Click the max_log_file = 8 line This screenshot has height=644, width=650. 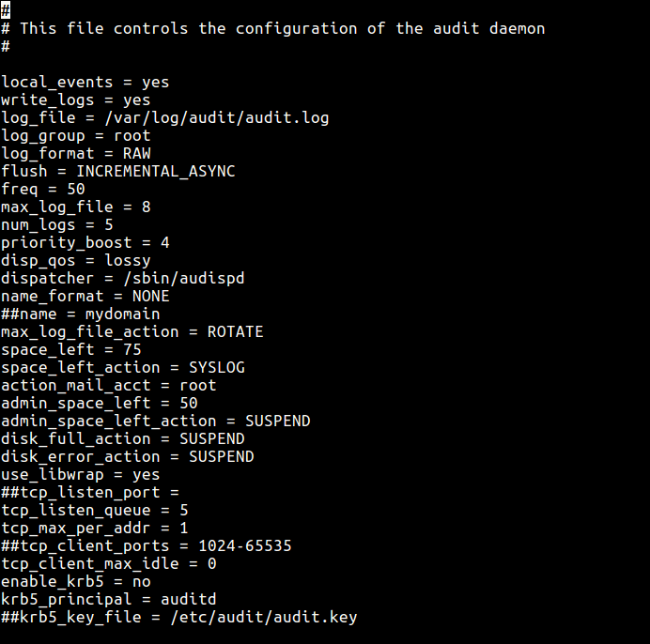(x=75, y=207)
